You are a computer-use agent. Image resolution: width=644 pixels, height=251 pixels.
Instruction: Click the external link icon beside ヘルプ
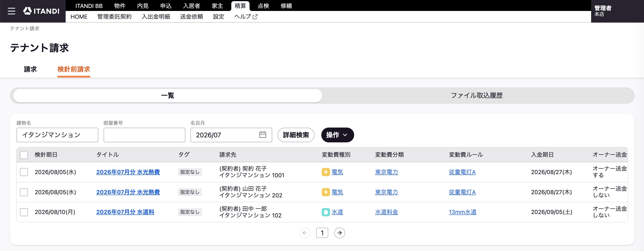click(x=255, y=17)
